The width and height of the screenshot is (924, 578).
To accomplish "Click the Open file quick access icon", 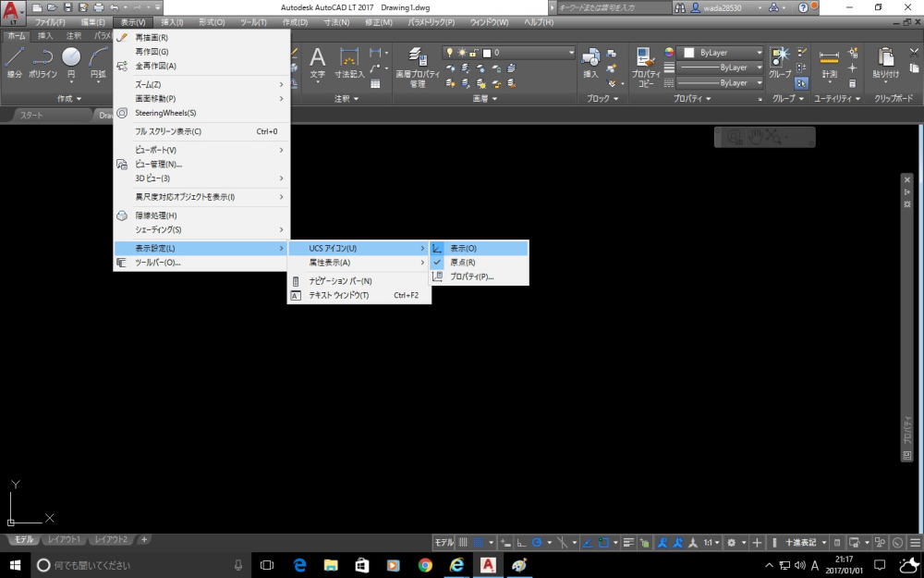I will coord(53,7).
